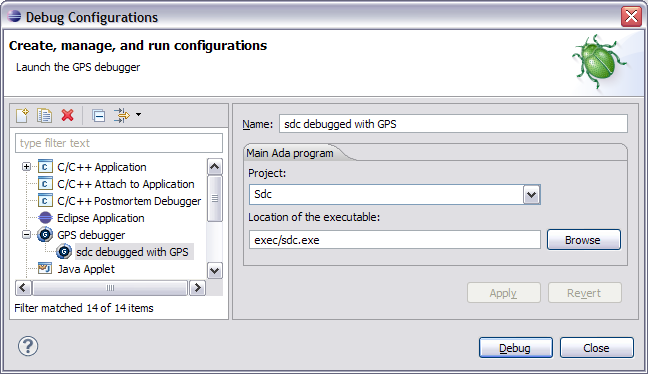Image resolution: width=648 pixels, height=374 pixels.
Task: Select C/C++ Attach to Application
Action: [x=126, y=184]
